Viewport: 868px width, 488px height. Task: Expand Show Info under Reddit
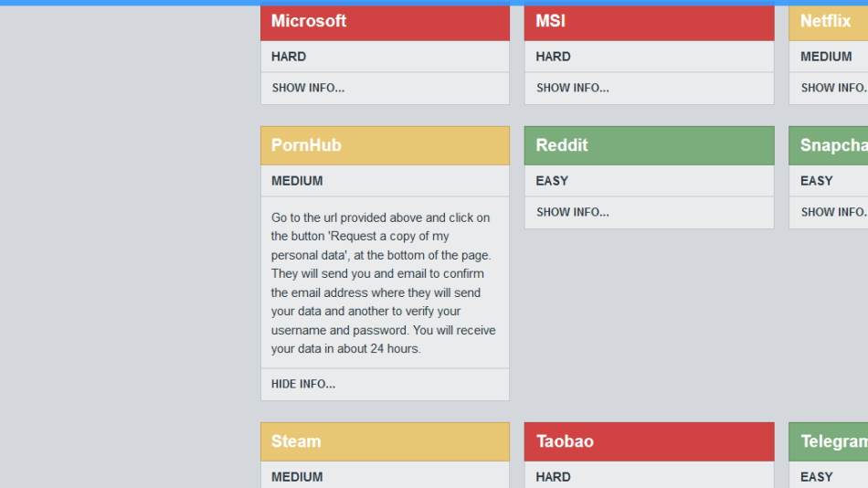(x=572, y=212)
